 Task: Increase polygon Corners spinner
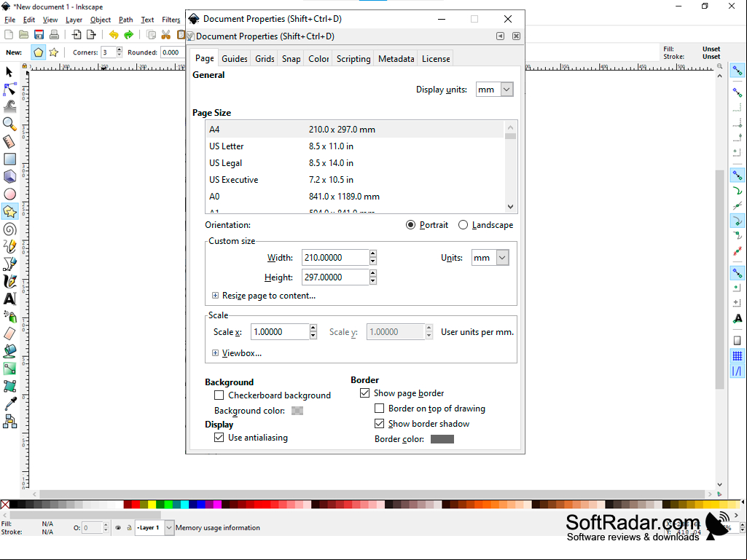119,49
